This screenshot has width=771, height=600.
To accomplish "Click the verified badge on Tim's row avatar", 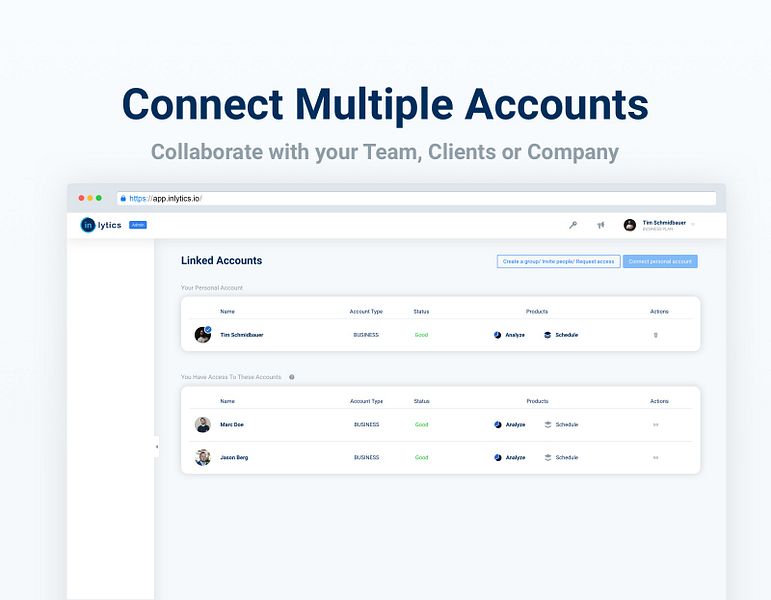I will (208, 330).
